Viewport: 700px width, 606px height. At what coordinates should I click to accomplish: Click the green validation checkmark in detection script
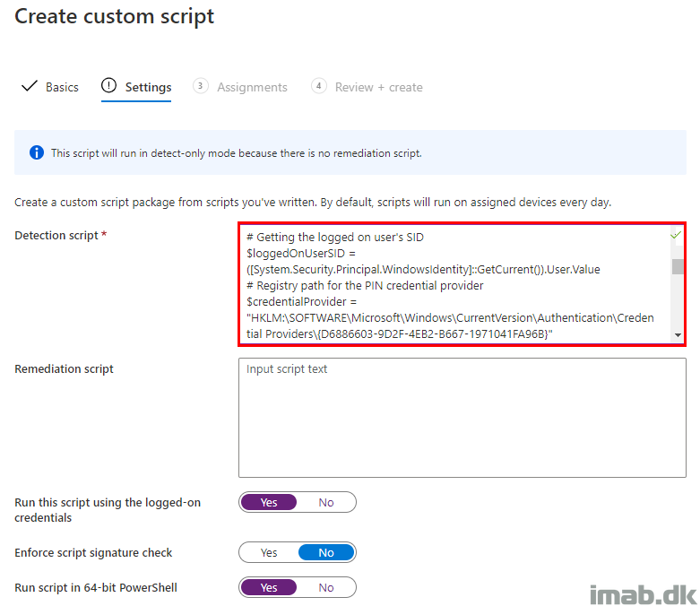(676, 235)
